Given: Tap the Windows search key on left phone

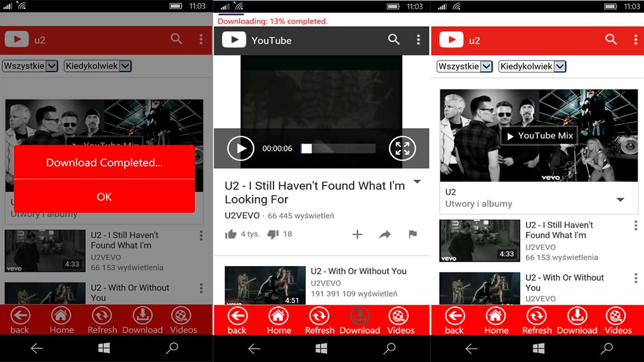Looking at the screenshot, I should [172, 348].
